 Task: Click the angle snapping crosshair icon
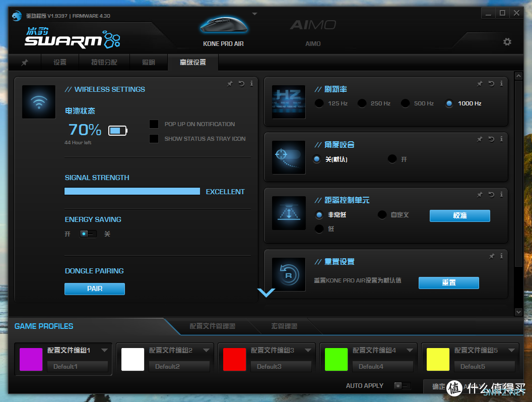click(x=289, y=157)
